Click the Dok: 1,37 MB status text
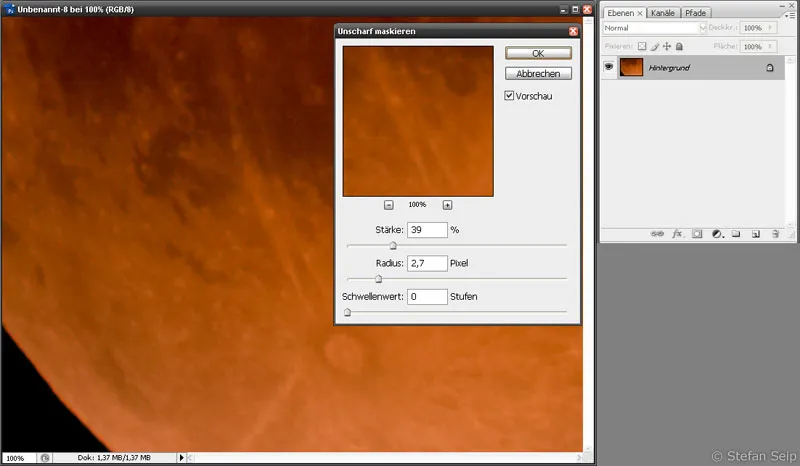The width and height of the screenshot is (800, 466). (114, 458)
